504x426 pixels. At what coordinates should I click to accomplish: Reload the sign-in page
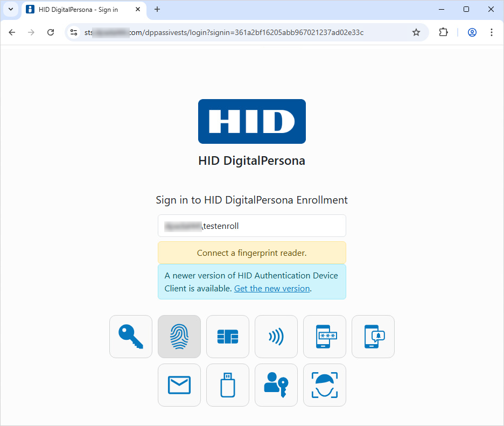51,32
